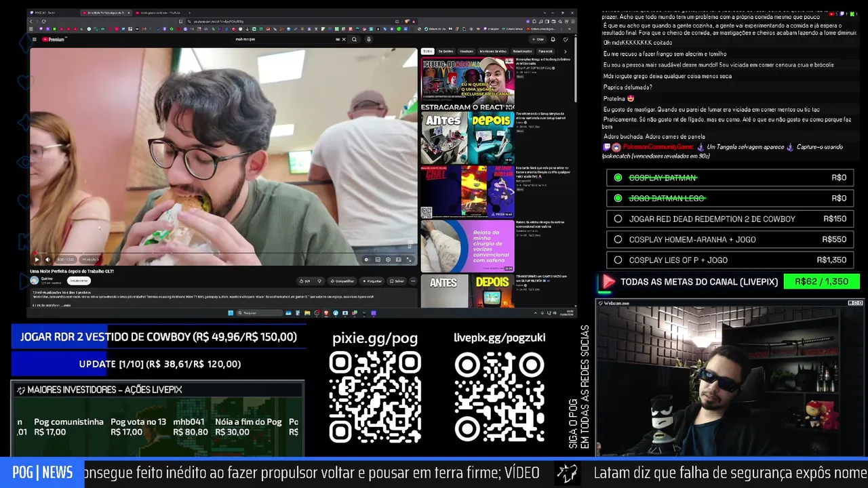Go to YouTube Premium home logo
The width and height of the screenshot is (868, 488).
54,39
